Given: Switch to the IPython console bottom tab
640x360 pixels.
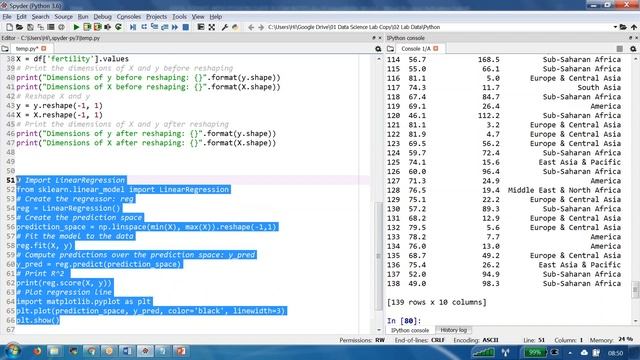Looking at the screenshot, I should [410, 330].
